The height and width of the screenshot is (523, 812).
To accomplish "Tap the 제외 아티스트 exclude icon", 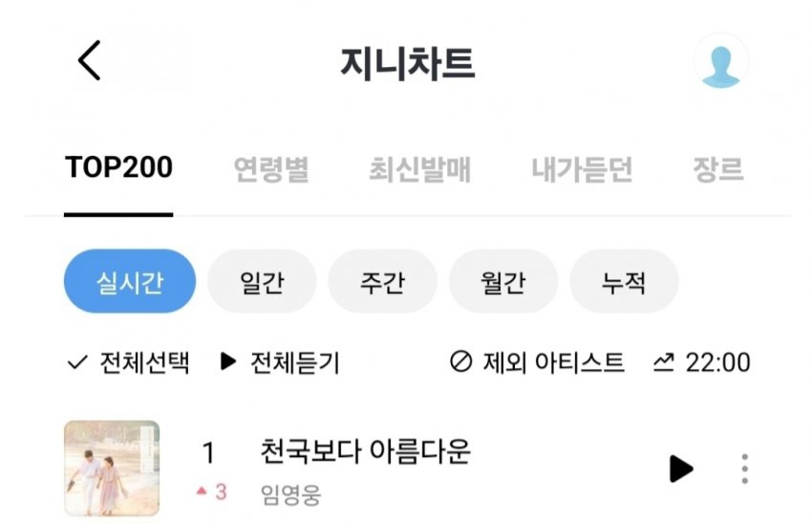I will click(460, 362).
